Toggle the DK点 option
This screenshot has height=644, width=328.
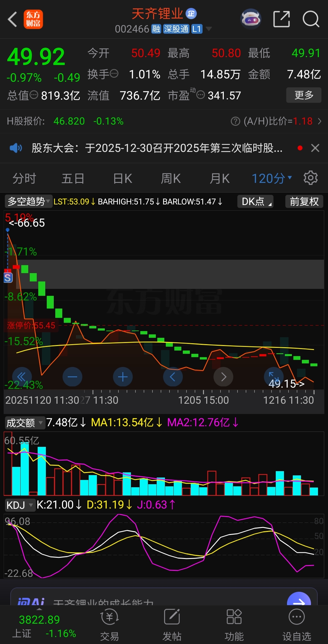(x=255, y=201)
